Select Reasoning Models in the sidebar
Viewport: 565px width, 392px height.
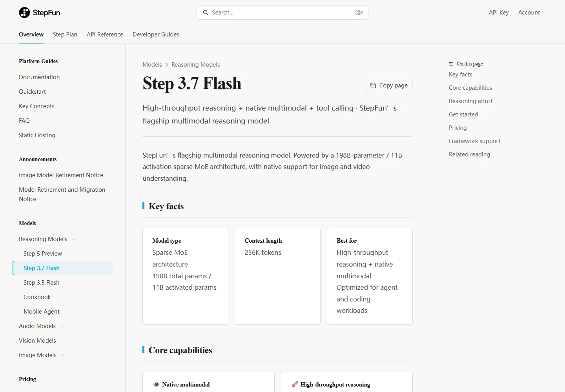pos(43,239)
